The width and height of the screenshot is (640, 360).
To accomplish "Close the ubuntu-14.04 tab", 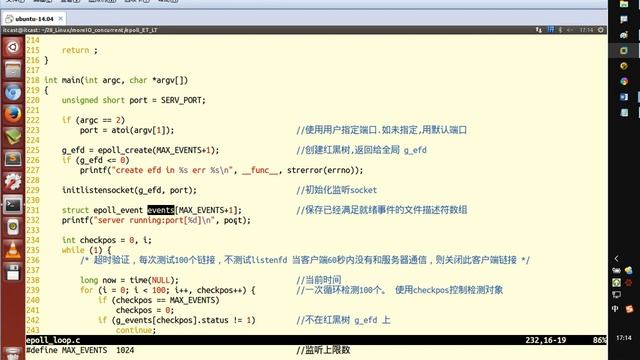I will [x=60, y=18].
